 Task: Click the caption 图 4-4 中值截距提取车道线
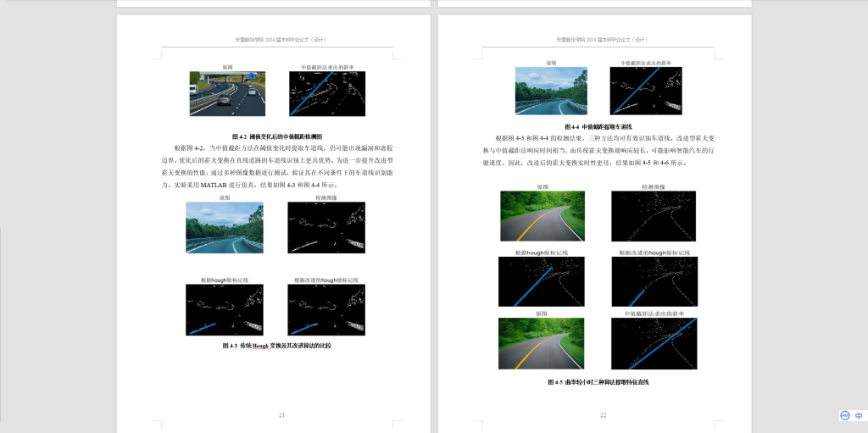[x=598, y=127]
